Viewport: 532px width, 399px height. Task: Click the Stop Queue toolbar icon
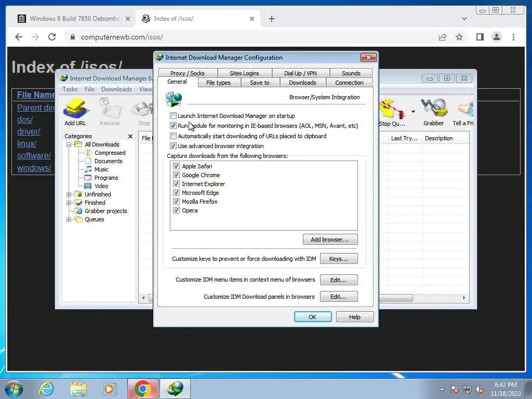click(x=392, y=112)
